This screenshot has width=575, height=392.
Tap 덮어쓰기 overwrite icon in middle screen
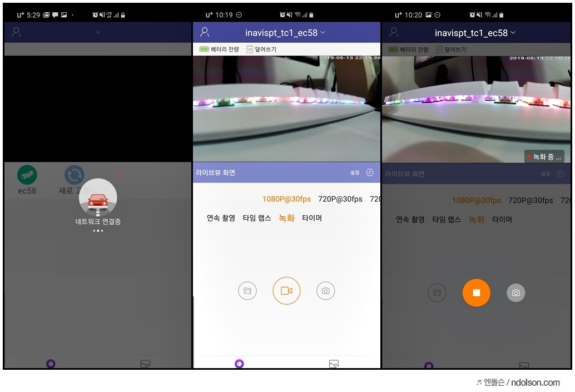tap(250, 49)
